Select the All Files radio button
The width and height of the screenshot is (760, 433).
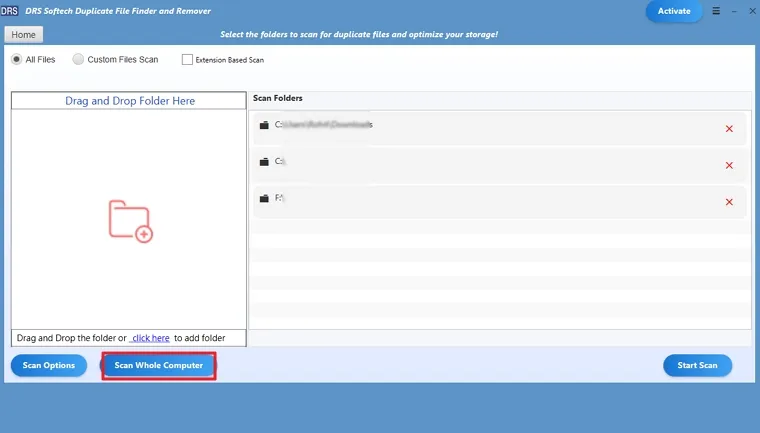pyautogui.click(x=16, y=59)
